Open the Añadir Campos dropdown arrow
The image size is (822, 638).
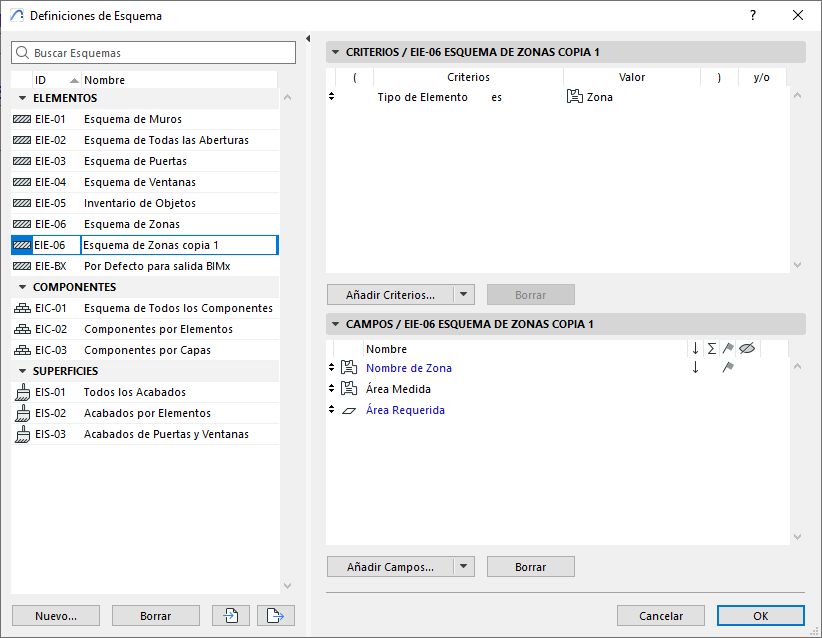(x=463, y=567)
